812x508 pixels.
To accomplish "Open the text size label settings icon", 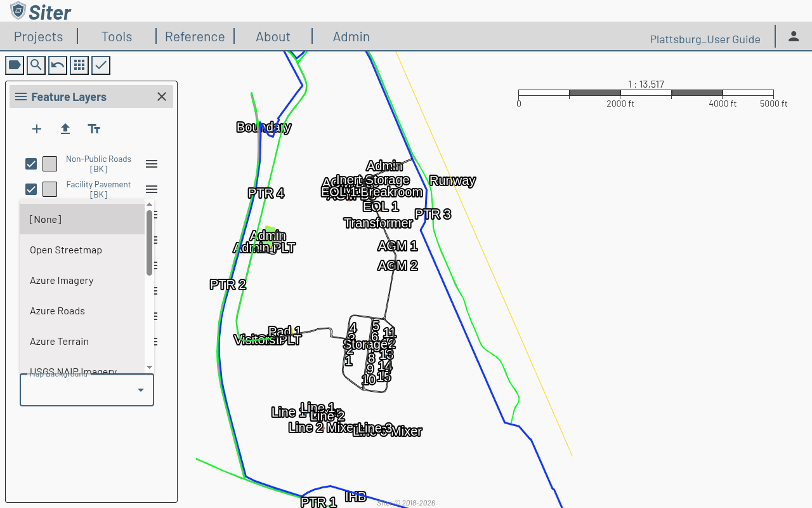I will pyautogui.click(x=94, y=129).
